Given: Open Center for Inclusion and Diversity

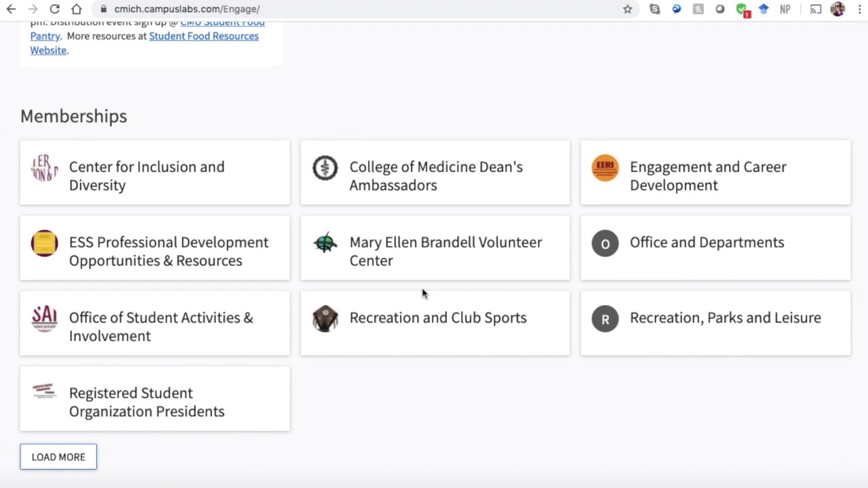Looking at the screenshot, I should (x=155, y=172).
